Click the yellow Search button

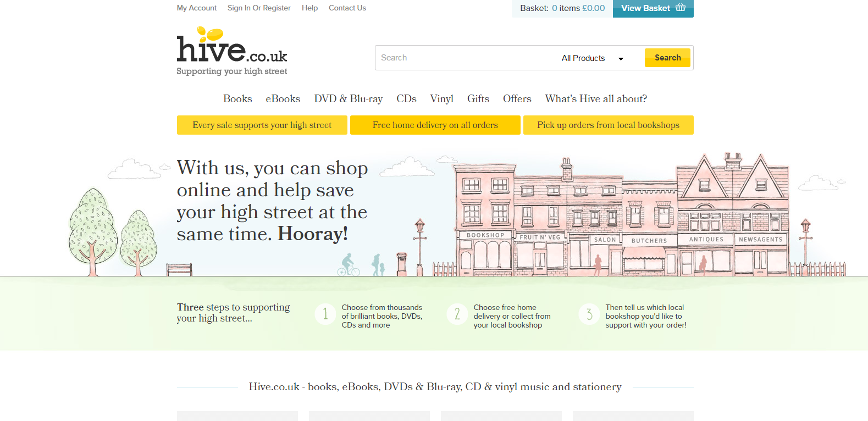(x=667, y=58)
